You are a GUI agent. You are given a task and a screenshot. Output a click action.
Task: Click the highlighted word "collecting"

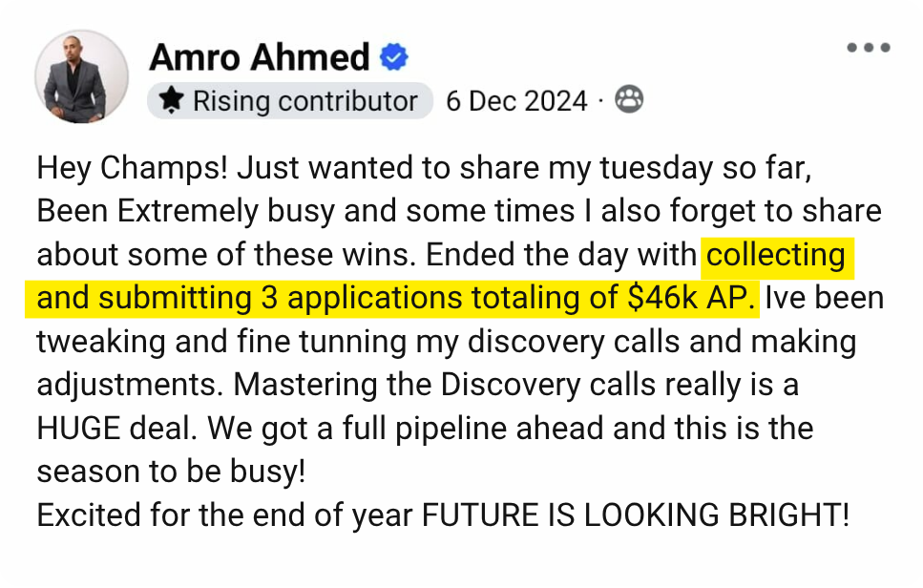[775, 255]
